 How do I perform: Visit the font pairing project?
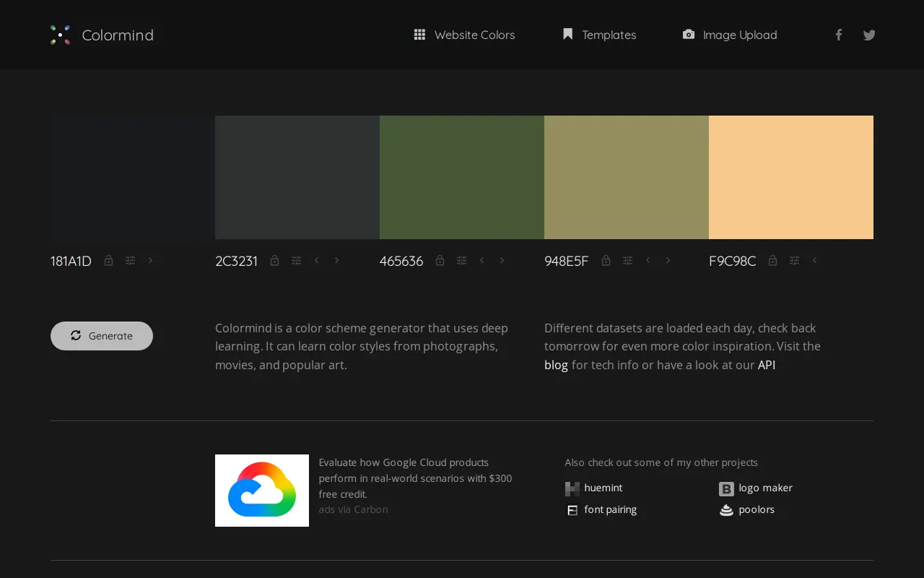pos(601,510)
